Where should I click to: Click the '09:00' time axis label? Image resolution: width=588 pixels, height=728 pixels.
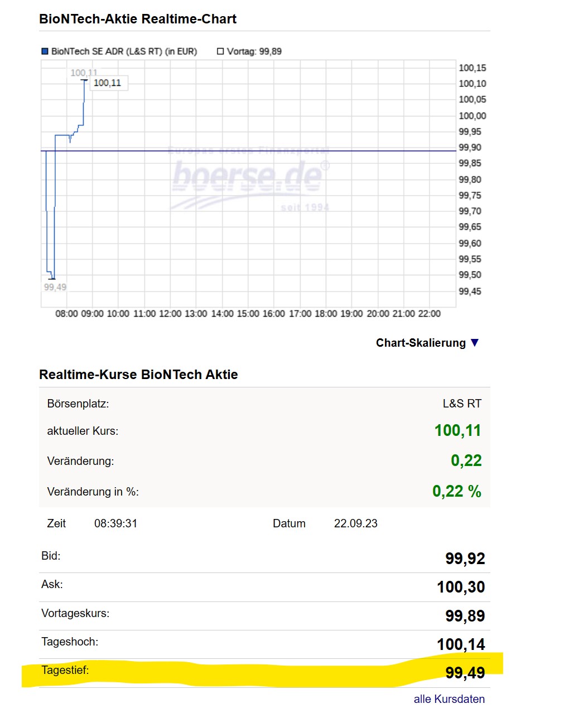92,314
